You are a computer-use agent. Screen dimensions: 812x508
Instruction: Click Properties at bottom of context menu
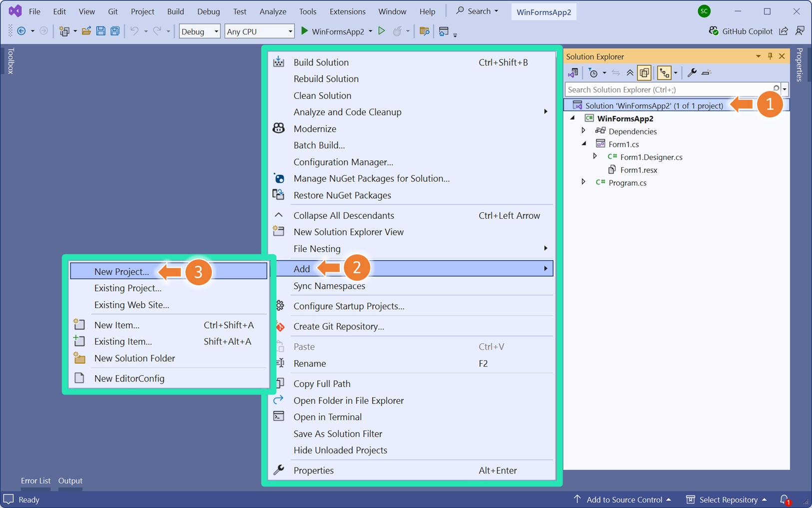click(411, 470)
